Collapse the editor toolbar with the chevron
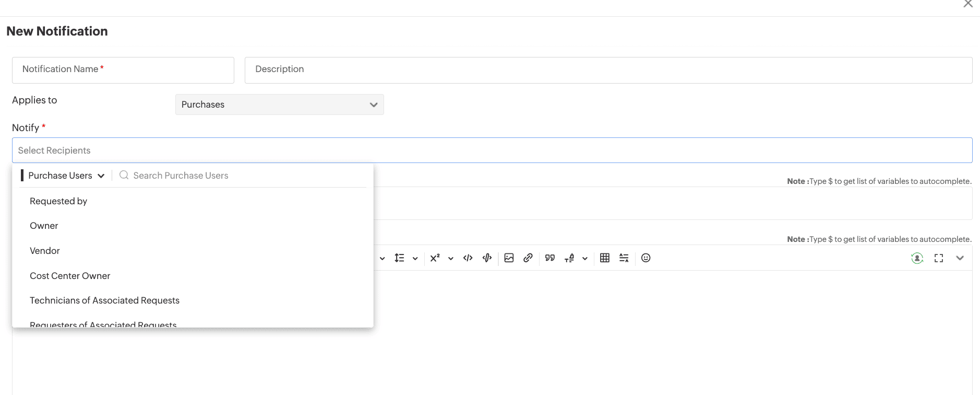This screenshot has width=980, height=395. 960,258
